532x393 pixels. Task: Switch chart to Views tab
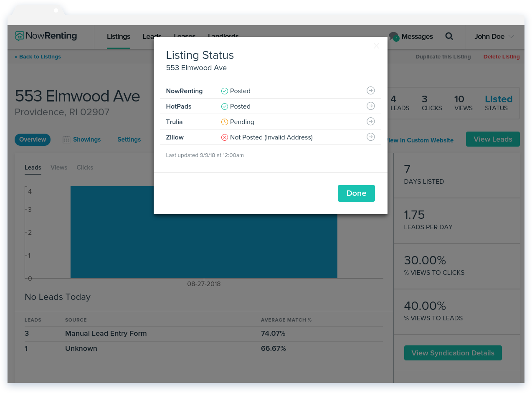coord(59,167)
